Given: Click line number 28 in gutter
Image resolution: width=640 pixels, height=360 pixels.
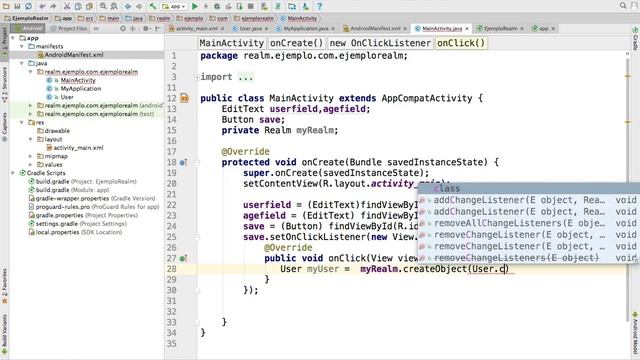Looking at the screenshot, I should pyautogui.click(x=171, y=269).
